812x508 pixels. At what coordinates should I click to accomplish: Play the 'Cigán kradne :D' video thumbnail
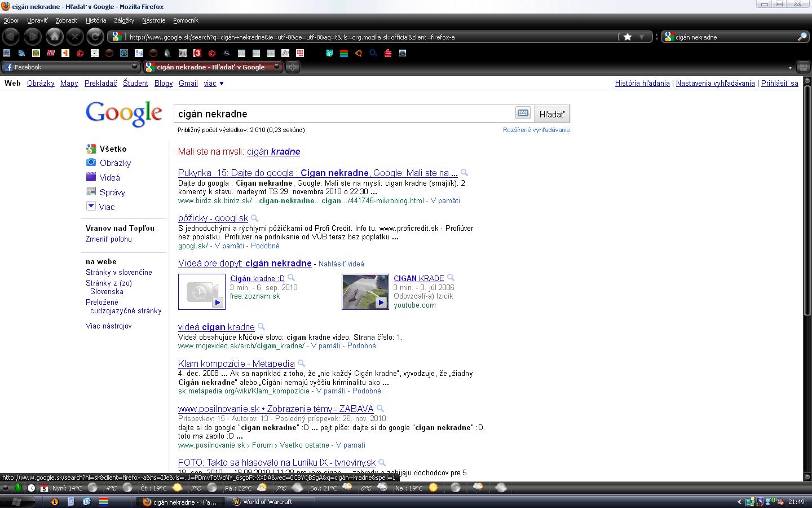pyautogui.click(x=202, y=292)
